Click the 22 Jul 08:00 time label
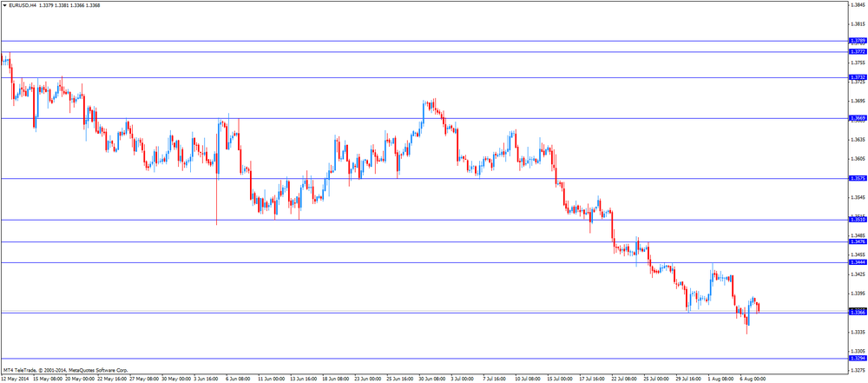The width and height of the screenshot is (868, 383). (x=626, y=379)
